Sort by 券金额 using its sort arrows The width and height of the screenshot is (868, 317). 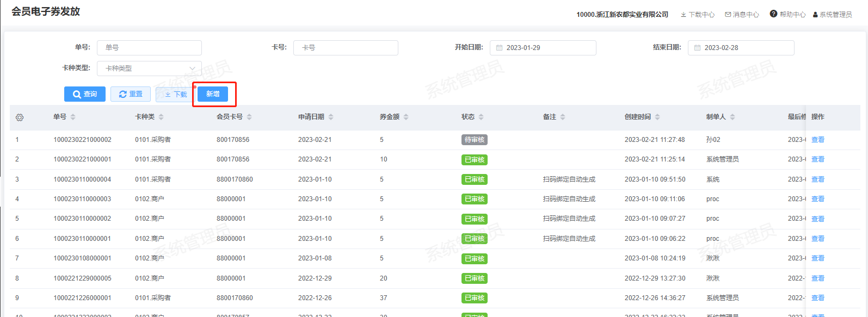point(406,117)
